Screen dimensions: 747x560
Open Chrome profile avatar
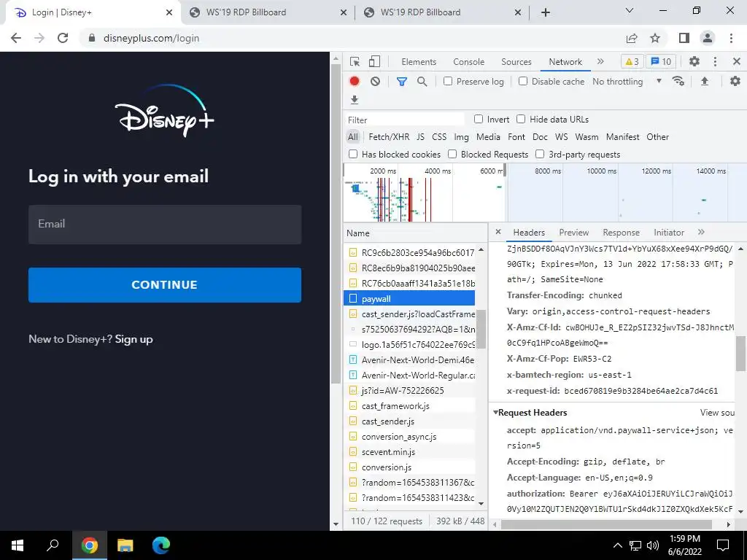708,38
